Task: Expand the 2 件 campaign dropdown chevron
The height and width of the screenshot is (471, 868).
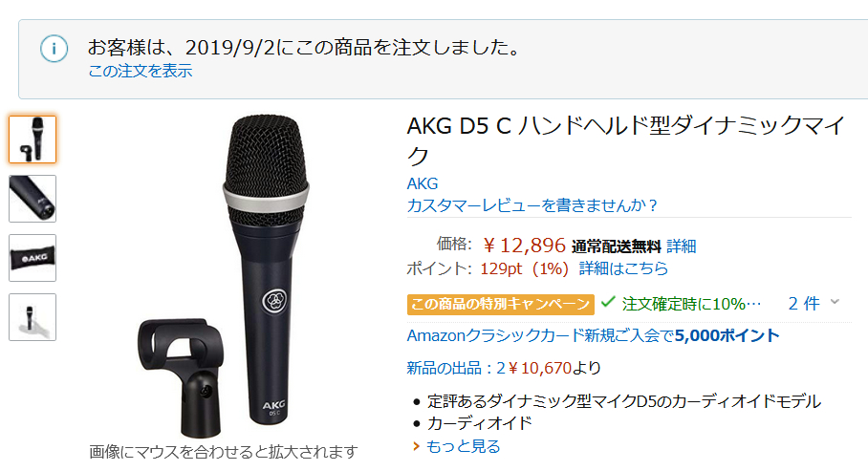Action: pos(835,302)
